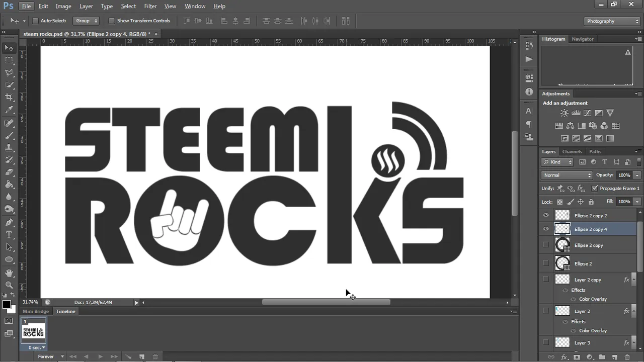This screenshot has height=362, width=644.
Task: Select the Quick Selection tool
Action: 9,85
